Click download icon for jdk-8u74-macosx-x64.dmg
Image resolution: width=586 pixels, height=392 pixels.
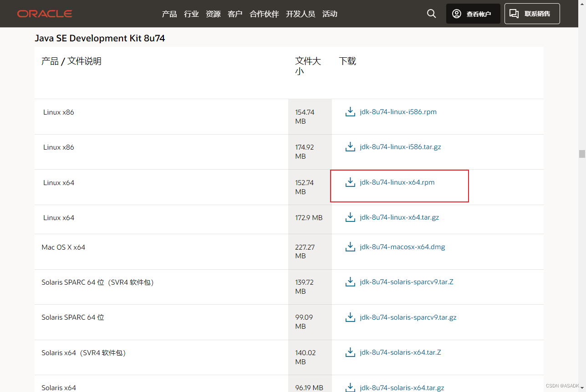[x=350, y=247]
